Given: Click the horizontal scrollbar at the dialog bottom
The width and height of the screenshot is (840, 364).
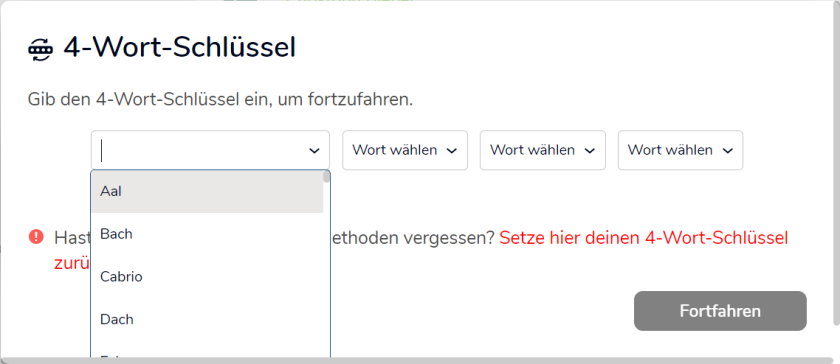Looking at the screenshot, I should tap(418, 360).
